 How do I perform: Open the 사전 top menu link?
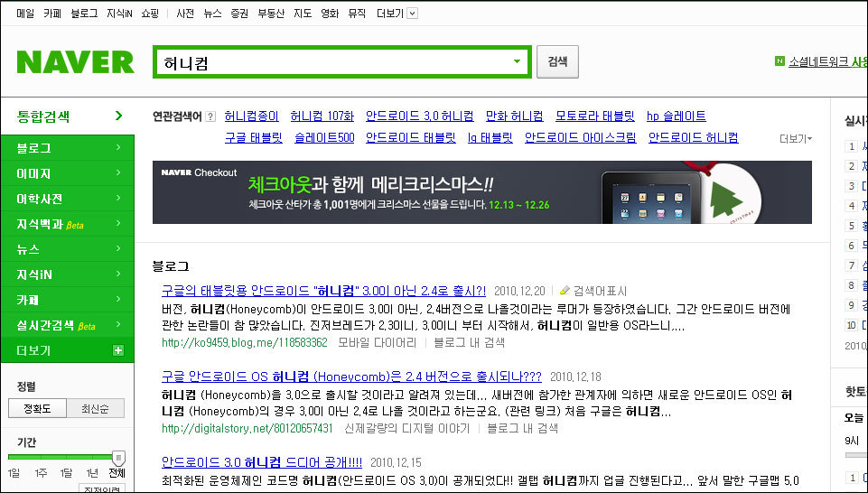pyautogui.click(x=185, y=14)
